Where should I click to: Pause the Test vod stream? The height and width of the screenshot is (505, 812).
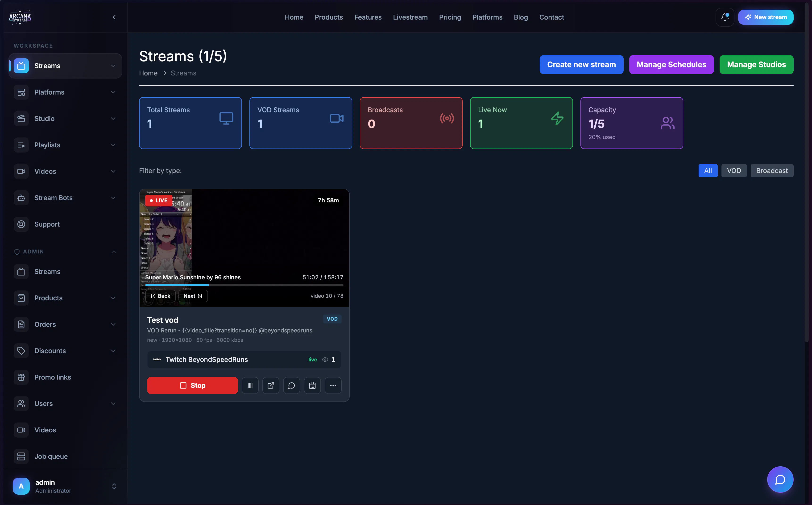click(250, 385)
